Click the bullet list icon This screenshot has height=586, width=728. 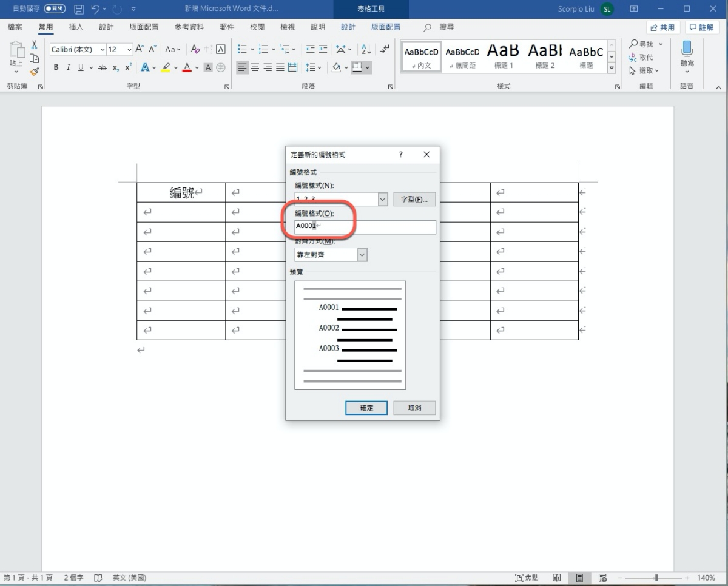click(243, 49)
